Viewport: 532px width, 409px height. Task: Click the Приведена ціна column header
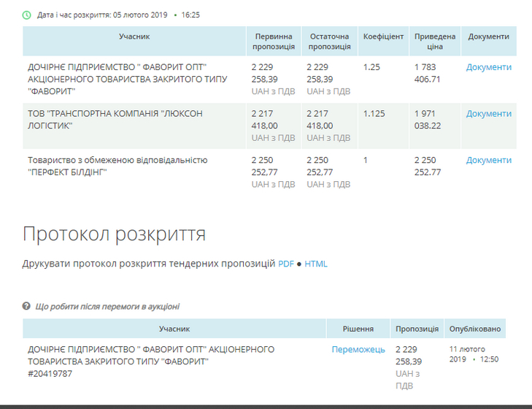(x=435, y=42)
